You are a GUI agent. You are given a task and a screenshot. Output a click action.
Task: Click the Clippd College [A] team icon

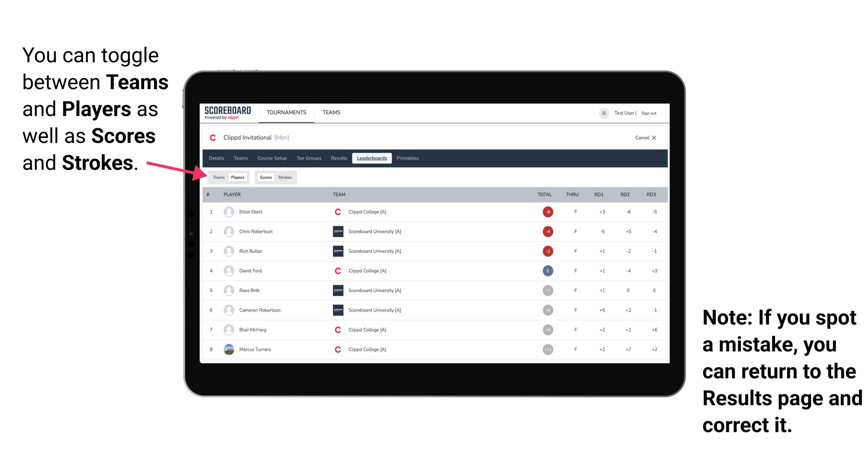click(336, 212)
